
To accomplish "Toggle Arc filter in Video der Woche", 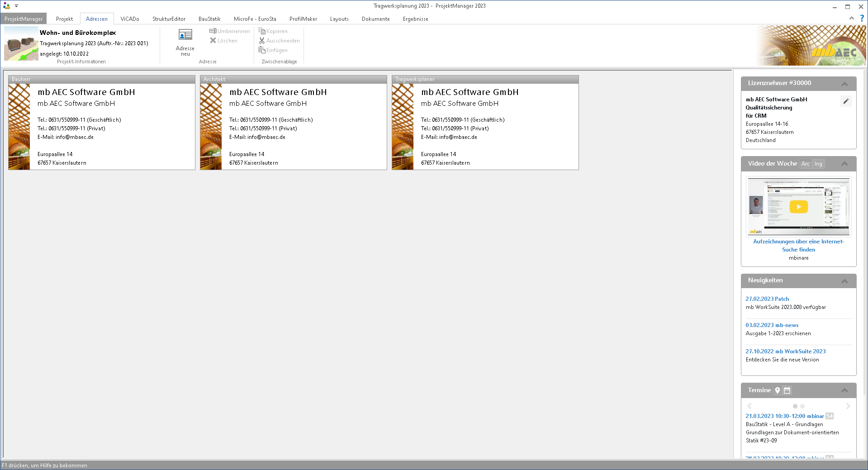I will (x=805, y=164).
